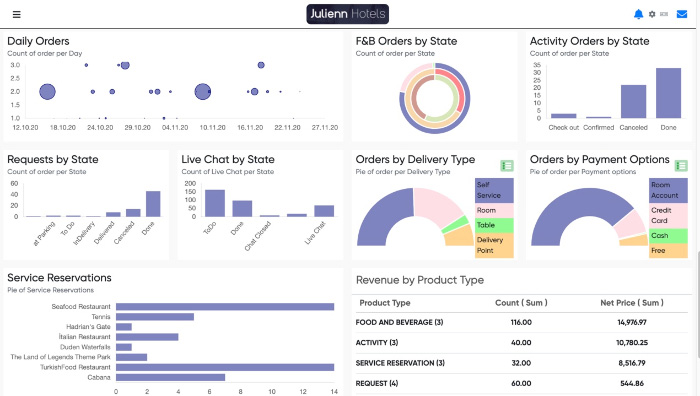This screenshot has height=396, width=700.
Task: Click the page vertical scrollbar thumb
Action: pos(698,304)
